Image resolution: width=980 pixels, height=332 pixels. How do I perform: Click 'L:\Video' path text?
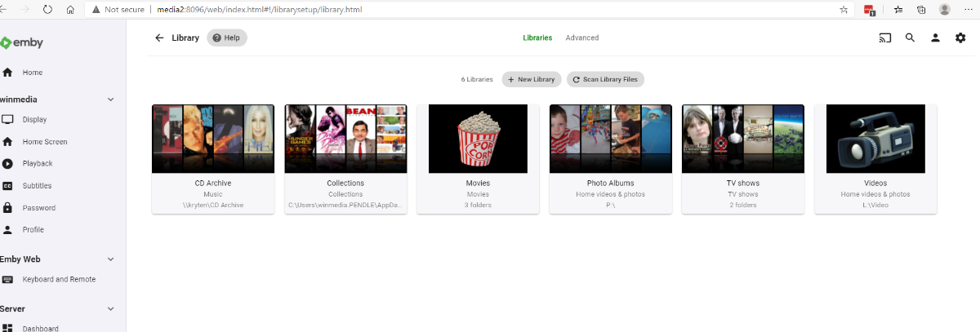tap(875, 206)
